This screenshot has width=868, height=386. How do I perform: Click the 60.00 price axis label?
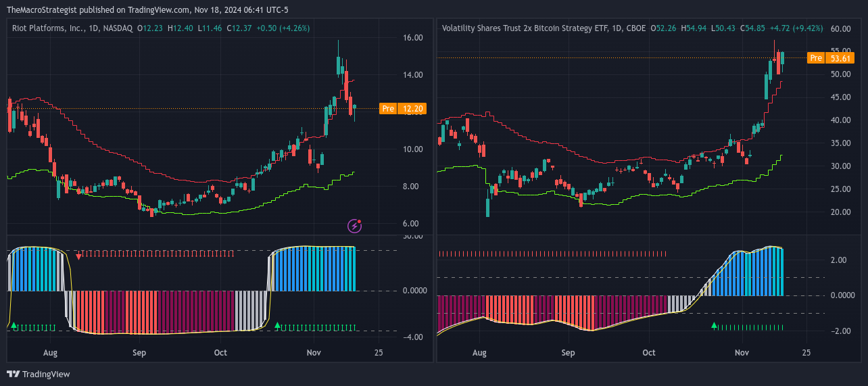pos(840,29)
